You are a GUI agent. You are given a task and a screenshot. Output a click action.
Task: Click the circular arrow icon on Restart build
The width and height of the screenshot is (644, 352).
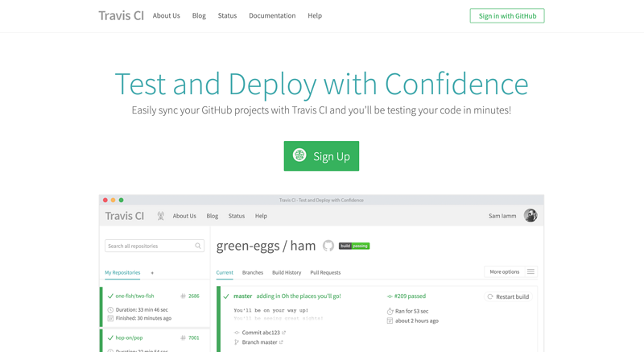click(490, 296)
